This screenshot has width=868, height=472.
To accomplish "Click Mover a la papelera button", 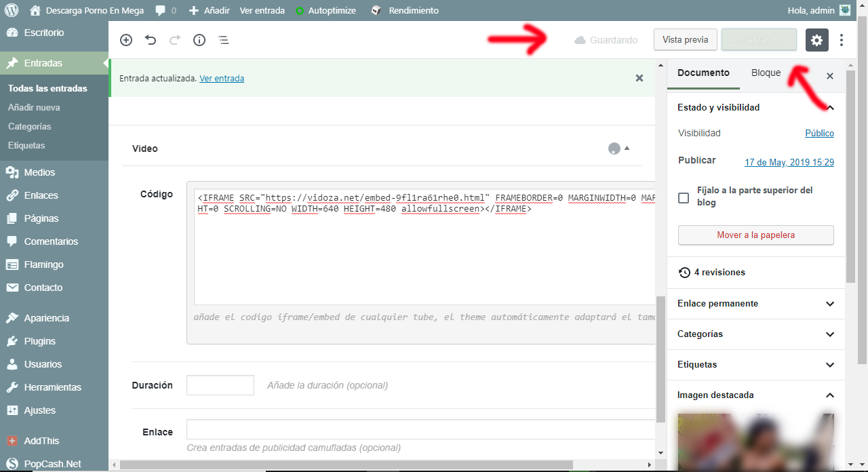I will (756, 235).
